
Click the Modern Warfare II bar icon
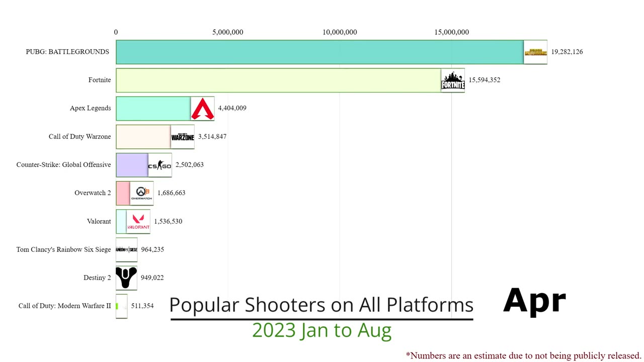click(x=121, y=306)
